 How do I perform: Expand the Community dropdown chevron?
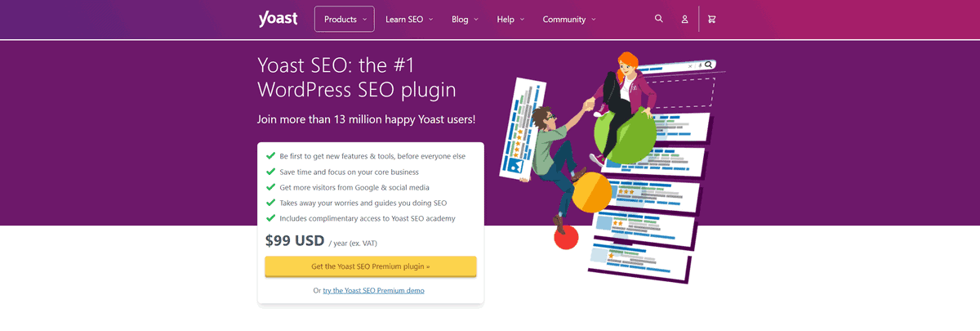pyautogui.click(x=593, y=19)
